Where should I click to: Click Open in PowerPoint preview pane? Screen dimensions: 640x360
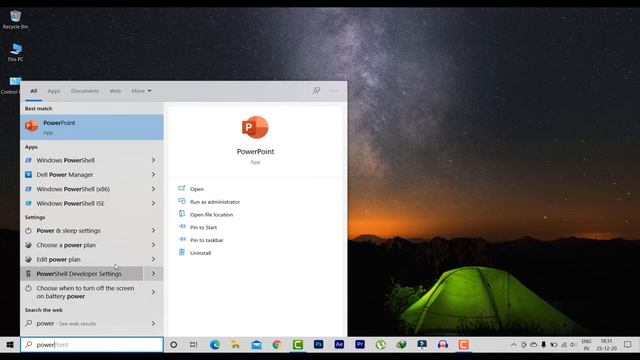point(197,189)
